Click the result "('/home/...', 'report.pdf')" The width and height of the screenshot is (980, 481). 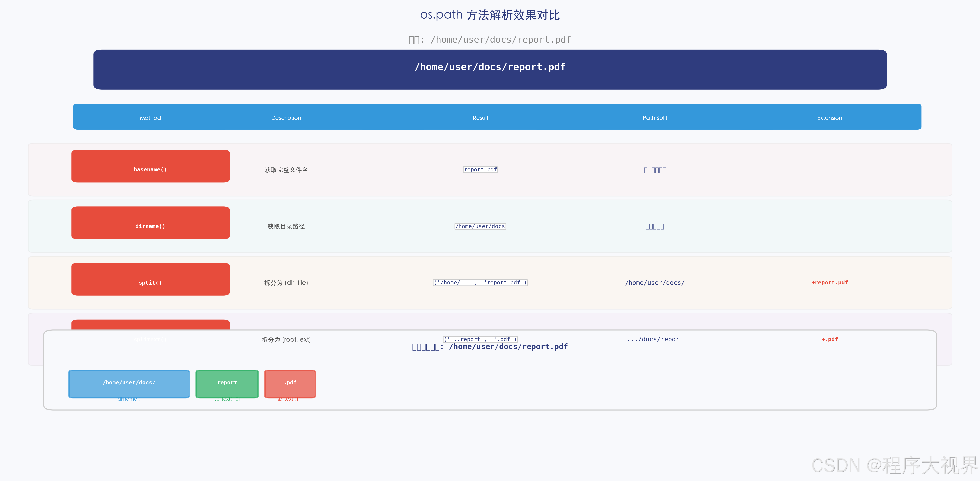pos(480,282)
